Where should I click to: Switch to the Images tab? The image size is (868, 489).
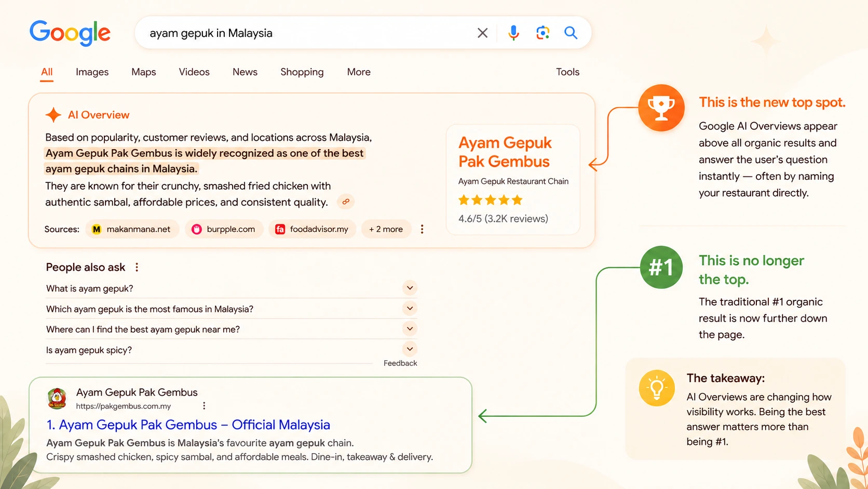[x=92, y=72]
